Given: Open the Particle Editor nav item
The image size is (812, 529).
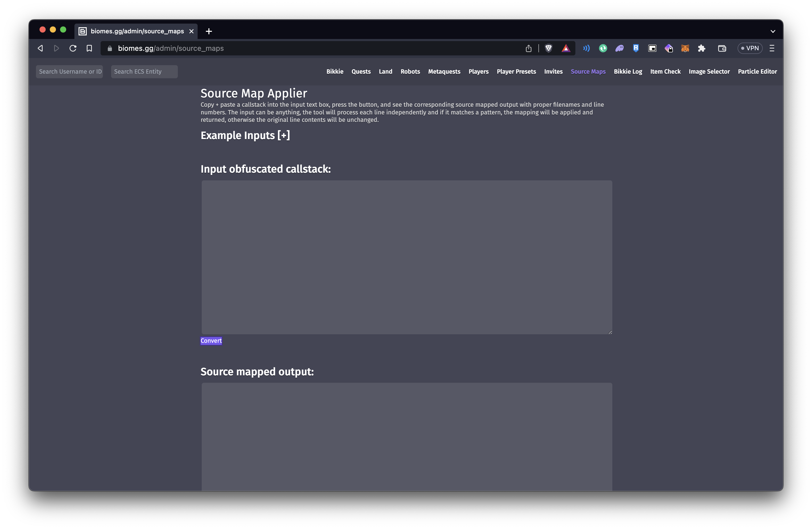Looking at the screenshot, I should coord(757,72).
